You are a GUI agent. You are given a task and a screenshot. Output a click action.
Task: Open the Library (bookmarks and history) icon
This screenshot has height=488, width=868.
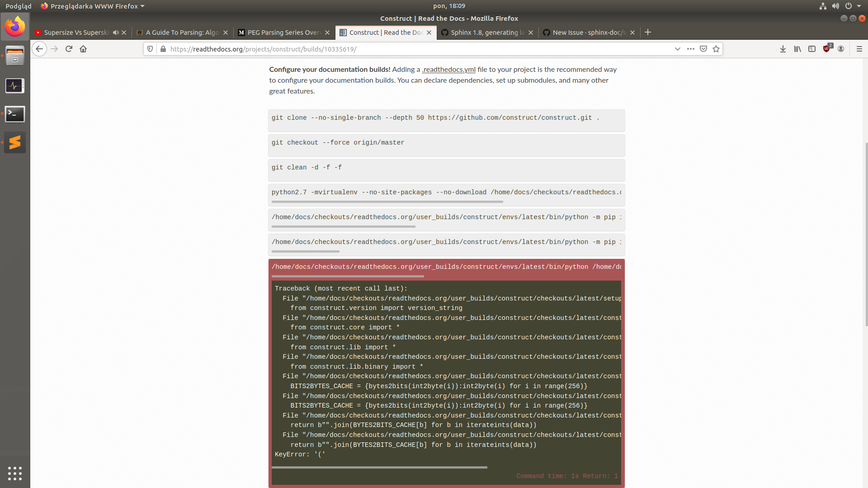pyautogui.click(x=797, y=48)
